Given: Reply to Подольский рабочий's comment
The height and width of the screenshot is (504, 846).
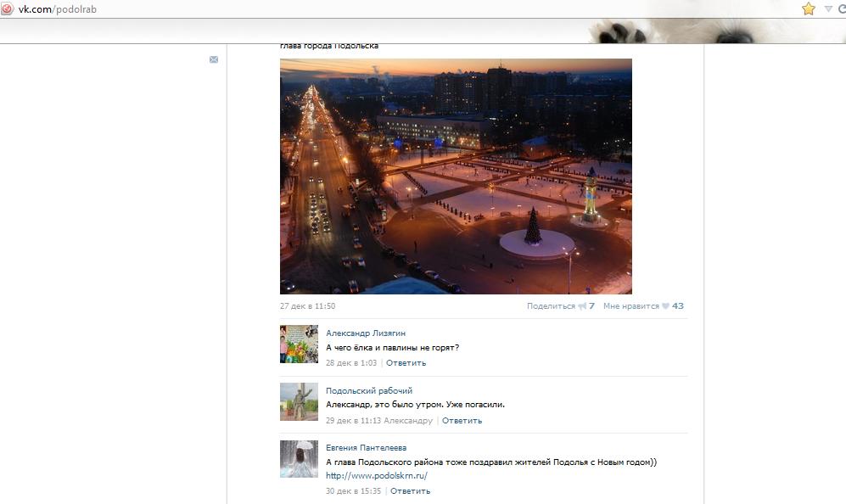Looking at the screenshot, I should tap(462, 421).
